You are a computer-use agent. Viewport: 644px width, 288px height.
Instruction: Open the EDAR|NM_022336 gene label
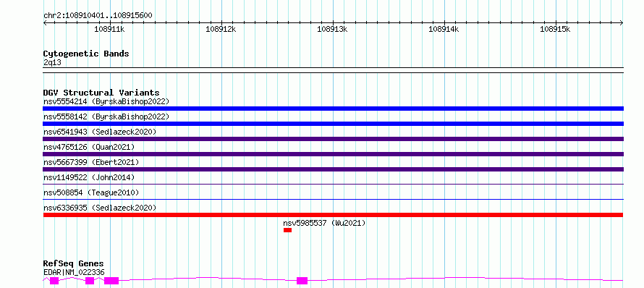74,272
